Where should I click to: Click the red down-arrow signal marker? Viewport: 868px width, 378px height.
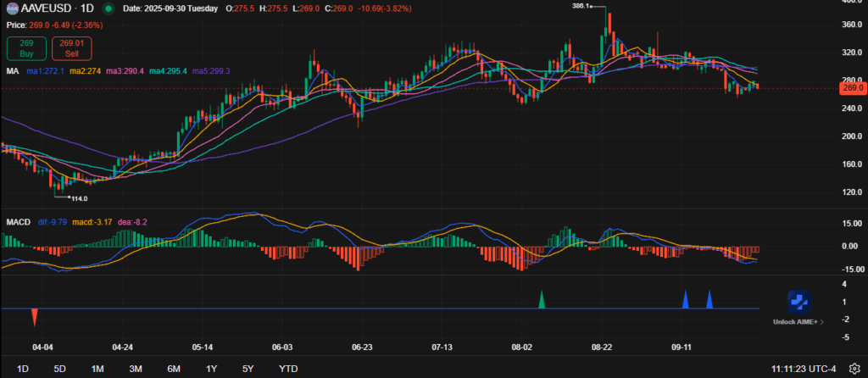[34, 317]
